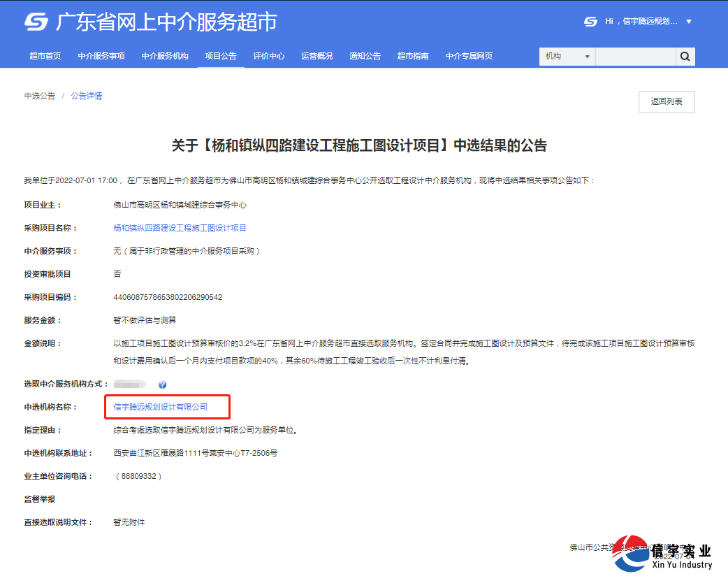Click the small S logo beside the user greeting
This screenshot has height=583, width=728.
(589, 21)
